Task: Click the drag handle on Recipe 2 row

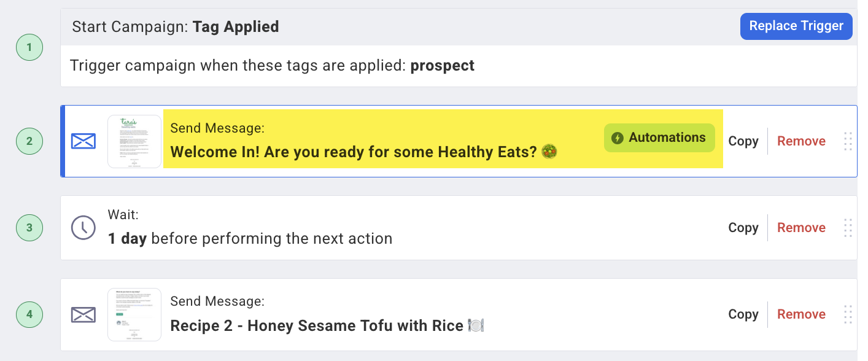Action: [848, 314]
